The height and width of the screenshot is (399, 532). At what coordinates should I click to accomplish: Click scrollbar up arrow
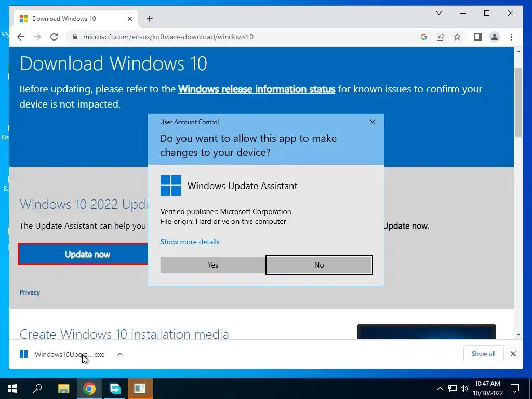[x=518, y=51]
